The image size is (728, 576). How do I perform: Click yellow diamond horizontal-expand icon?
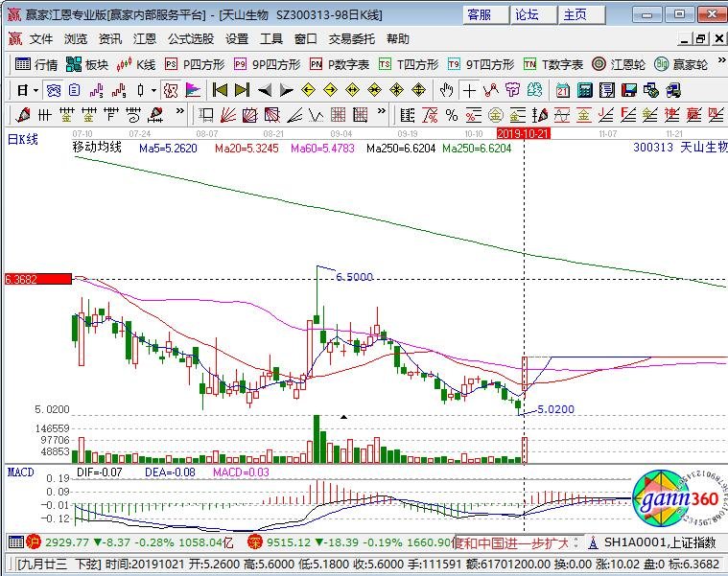point(353,90)
